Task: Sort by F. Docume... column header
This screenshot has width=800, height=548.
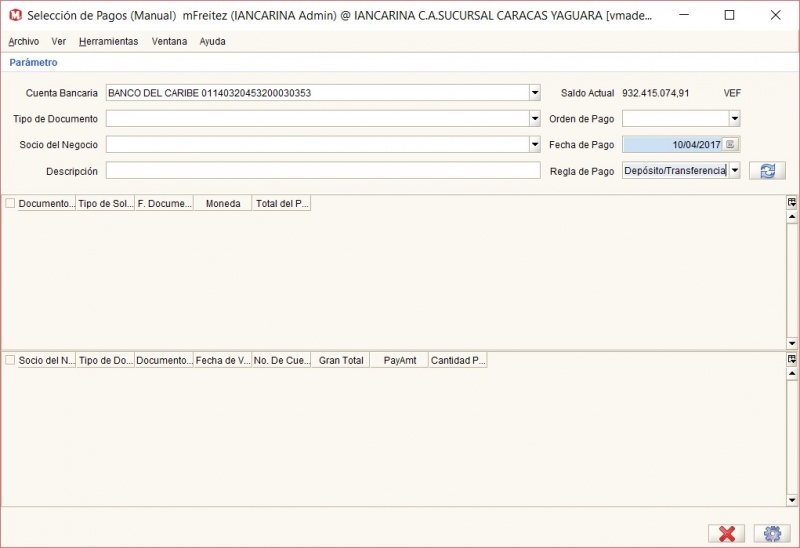Action: click(164, 203)
